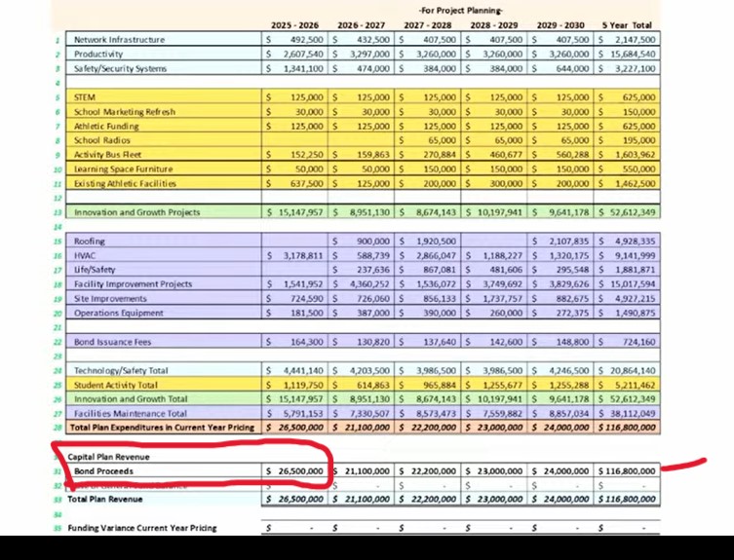This screenshot has height=560, width=734.
Task: Select the Safety/Security Systems label
Action: click(120, 69)
